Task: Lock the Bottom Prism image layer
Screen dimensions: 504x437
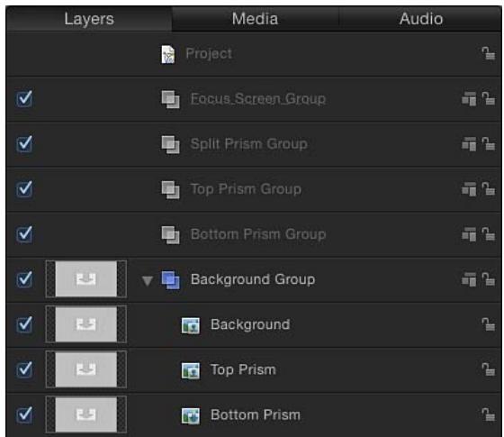Action: pos(488,414)
